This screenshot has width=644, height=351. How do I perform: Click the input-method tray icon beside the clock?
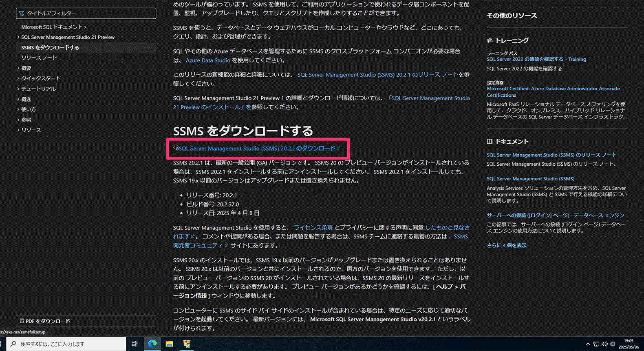pyautogui.click(x=613, y=344)
